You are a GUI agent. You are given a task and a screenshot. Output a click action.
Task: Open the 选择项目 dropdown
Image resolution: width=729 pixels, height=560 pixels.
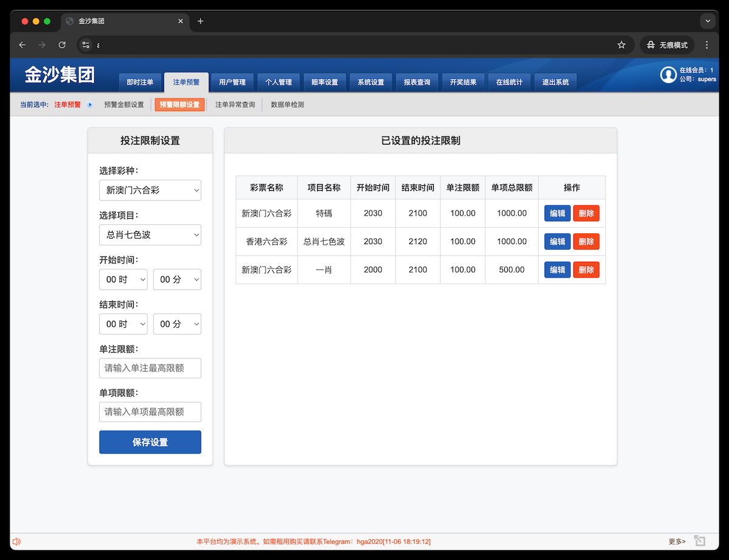pyautogui.click(x=150, y=235)
